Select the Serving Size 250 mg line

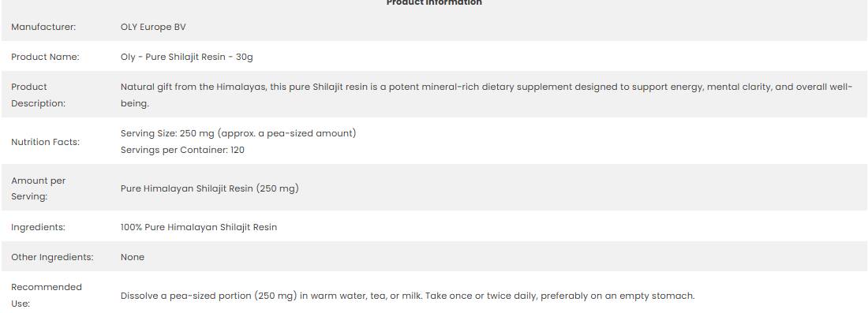[238, 133]
